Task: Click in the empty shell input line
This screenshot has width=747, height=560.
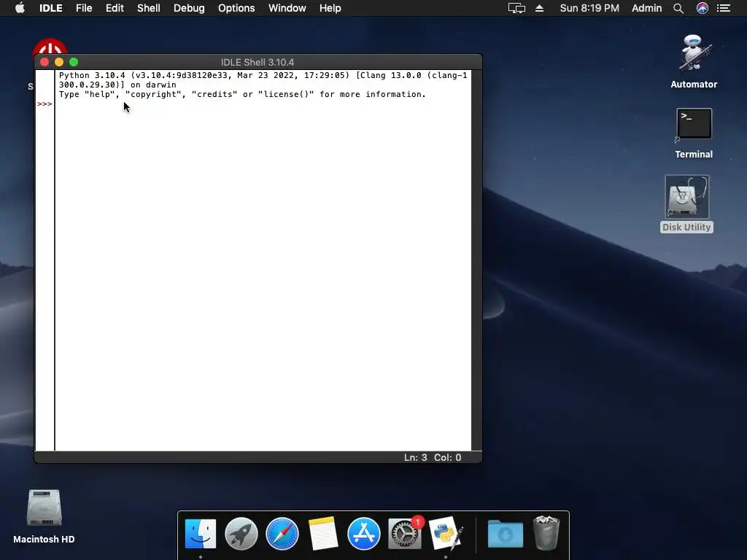Action: point(263,104)
